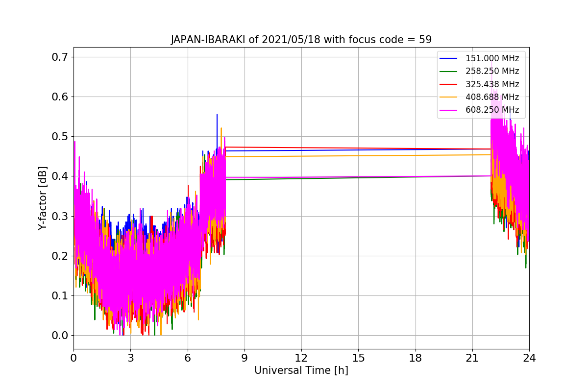Click the 0.7 tick on the y-axis
This screenshot has width=588, height=392.
(x=60, y=57)
